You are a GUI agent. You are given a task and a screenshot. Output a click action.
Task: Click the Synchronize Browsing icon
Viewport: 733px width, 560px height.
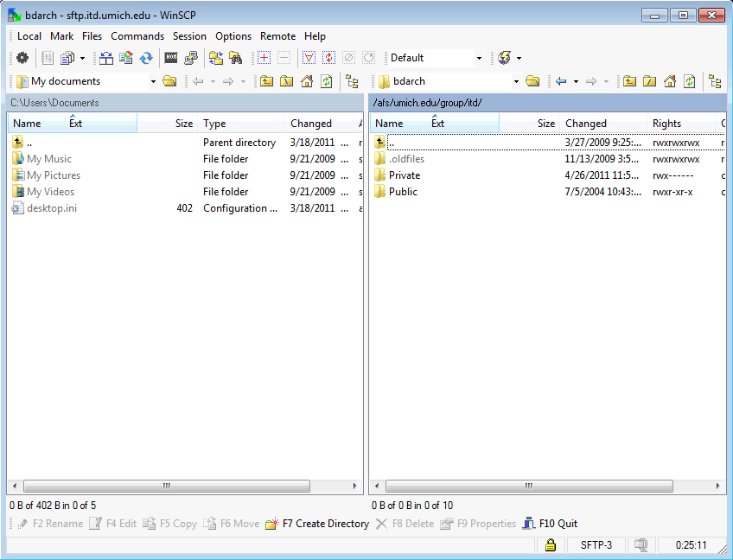[x=215, y=58]
